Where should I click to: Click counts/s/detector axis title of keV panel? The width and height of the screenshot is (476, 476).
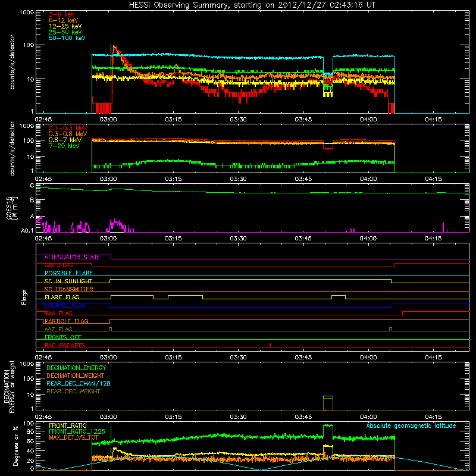12,62
